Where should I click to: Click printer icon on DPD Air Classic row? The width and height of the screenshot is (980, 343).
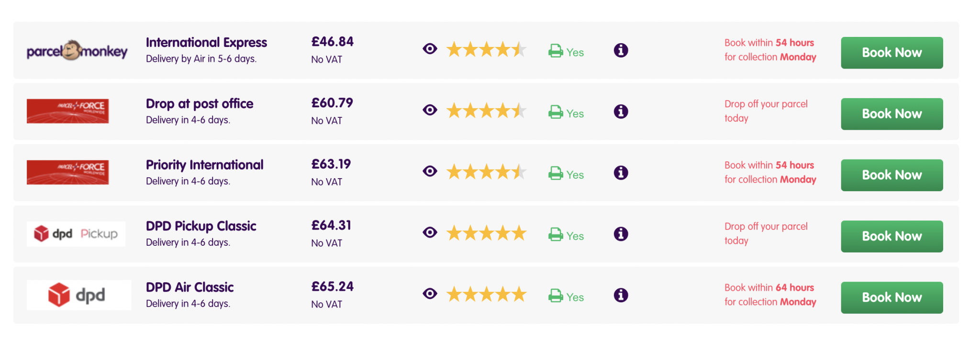(556, 296)
